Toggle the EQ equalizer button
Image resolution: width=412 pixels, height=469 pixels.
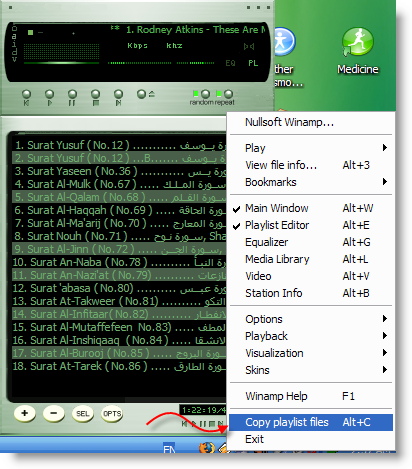click(x=230, y=63)
